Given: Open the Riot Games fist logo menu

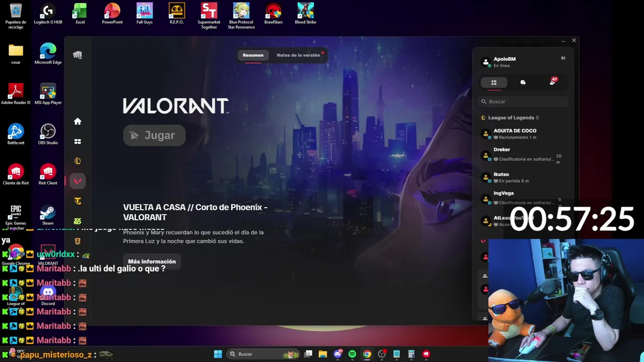Looking at the screenshot, I should point(77,55).
